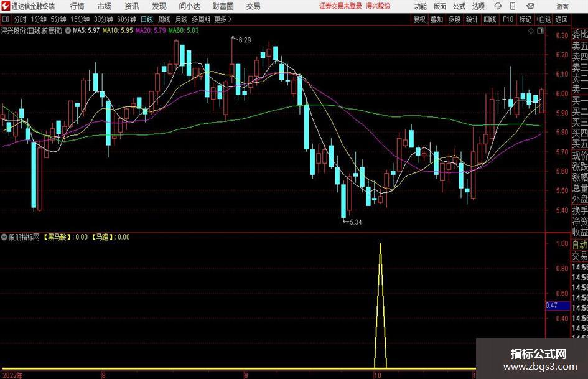Open sub-chart indicator dropdown by 股朋指标网
588x379 pixels.
pos(4,237)
